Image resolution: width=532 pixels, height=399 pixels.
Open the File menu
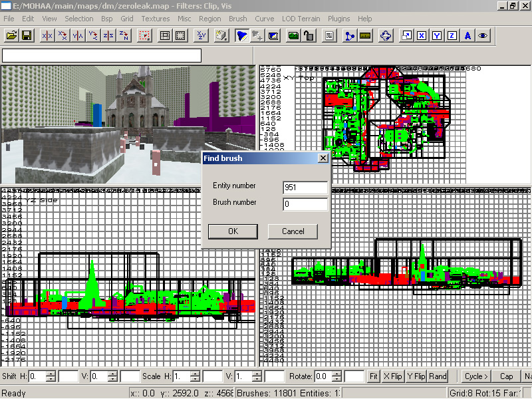point(9,19)
